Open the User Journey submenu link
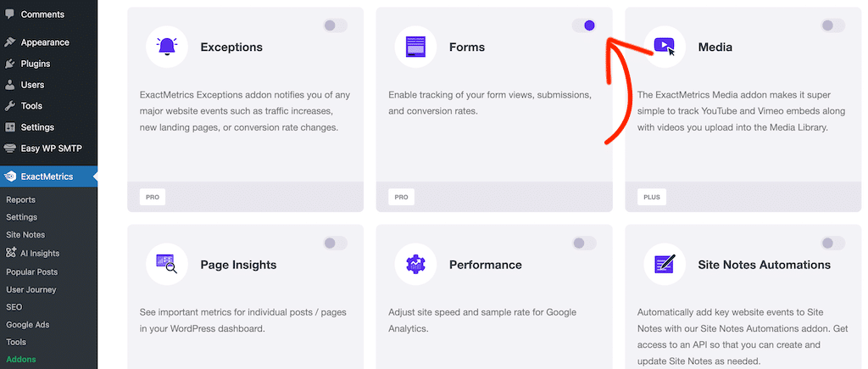Viewport: 868px width, 369px height. 29,289
